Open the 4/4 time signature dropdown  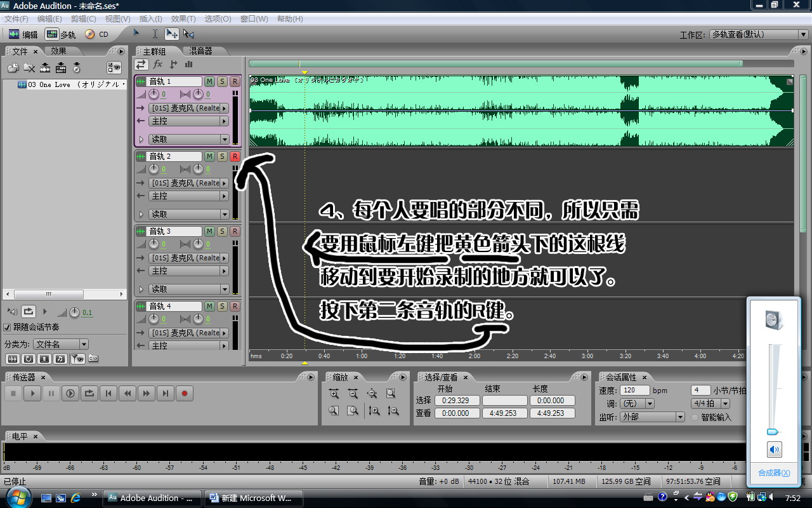[x=710, y=404]
